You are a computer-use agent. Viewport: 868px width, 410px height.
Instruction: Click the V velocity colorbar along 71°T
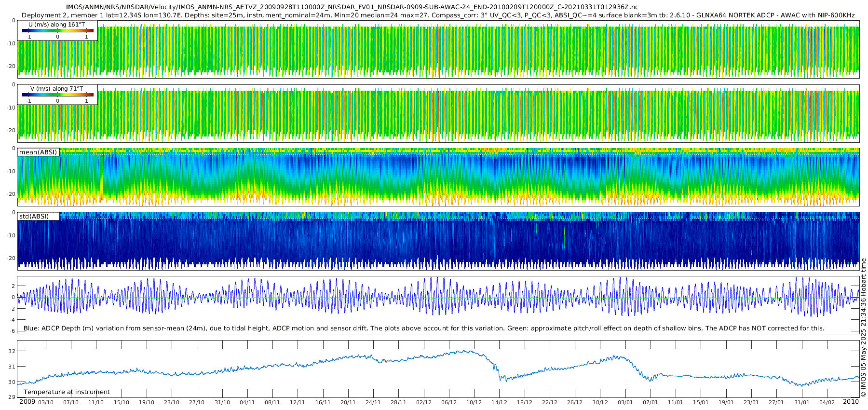point(57,95)
